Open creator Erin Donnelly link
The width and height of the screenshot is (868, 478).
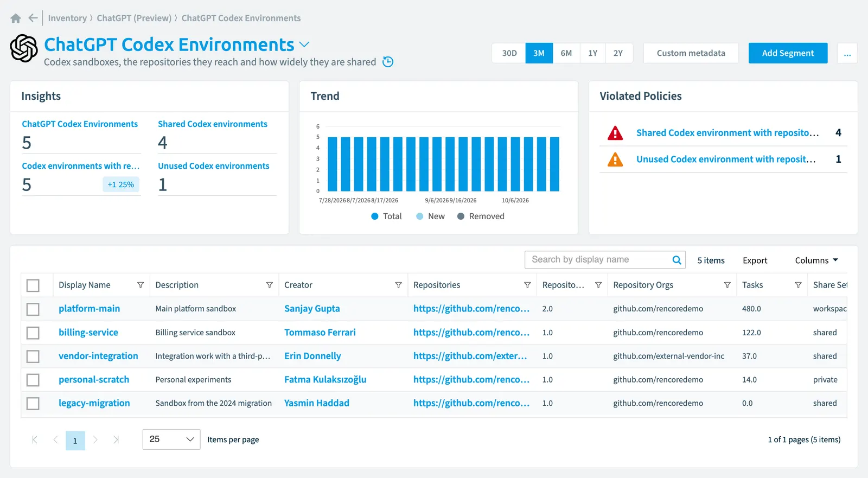(x=312, y=356)
